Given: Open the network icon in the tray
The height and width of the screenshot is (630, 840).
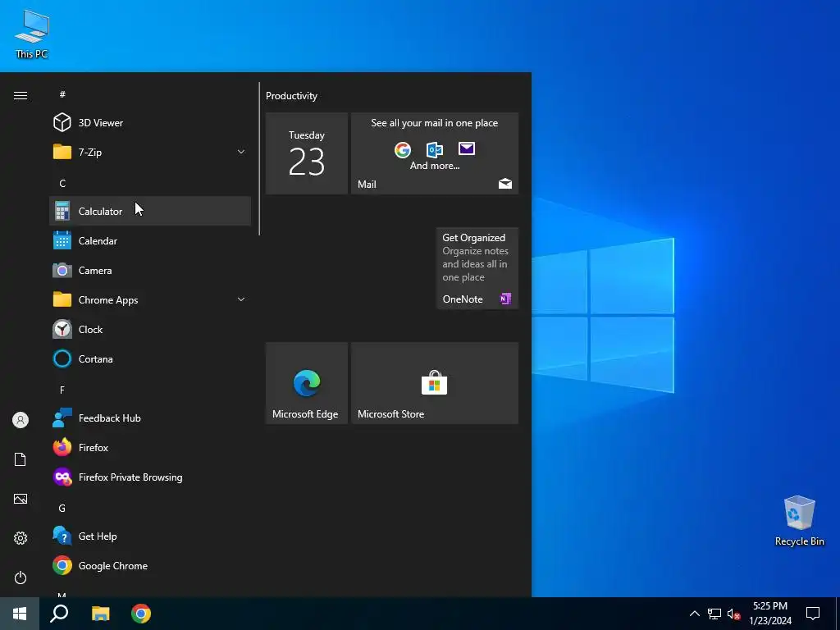Looking at the screenshot, I should point(714,614).
